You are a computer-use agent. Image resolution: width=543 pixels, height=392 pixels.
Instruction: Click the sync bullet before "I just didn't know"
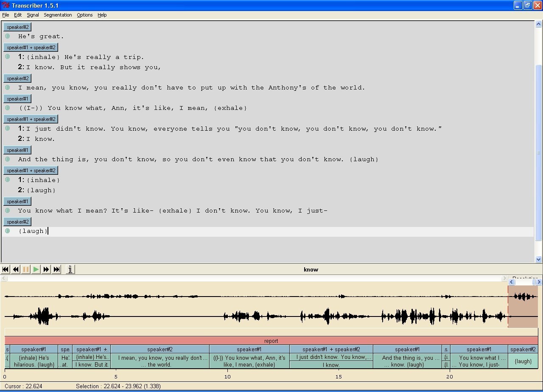click(x=8, y=128)
